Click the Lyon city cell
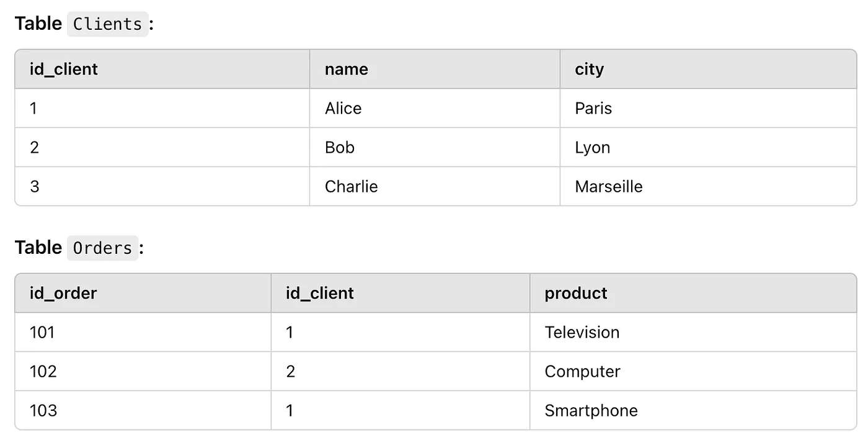Viewport: 868px width, 440px height. point(708,147)
